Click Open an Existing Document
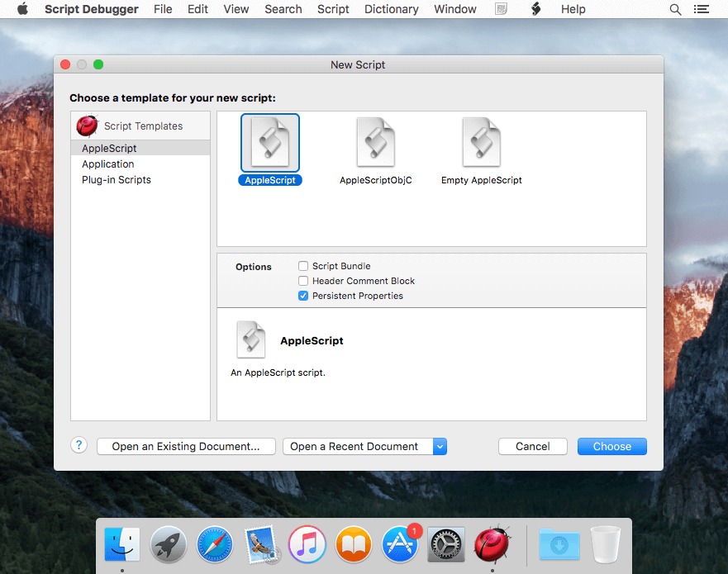Image resolution: width=728 pixels, height=574 pixels. coord(185,446)
